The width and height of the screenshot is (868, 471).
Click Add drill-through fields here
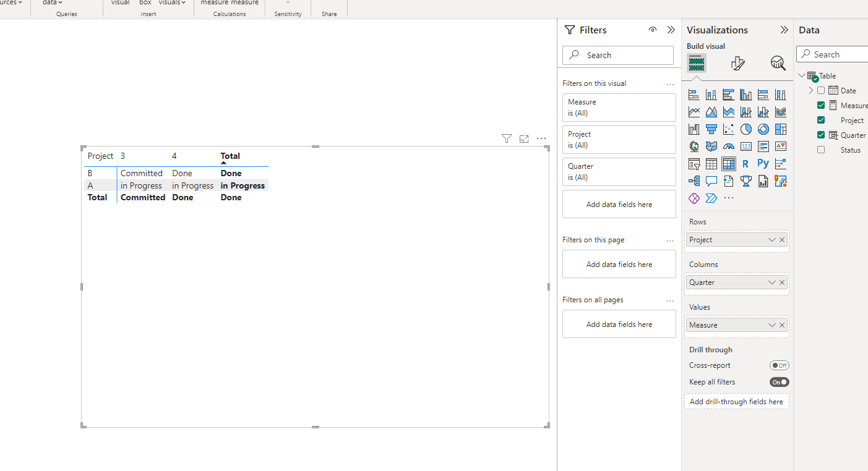736,402
